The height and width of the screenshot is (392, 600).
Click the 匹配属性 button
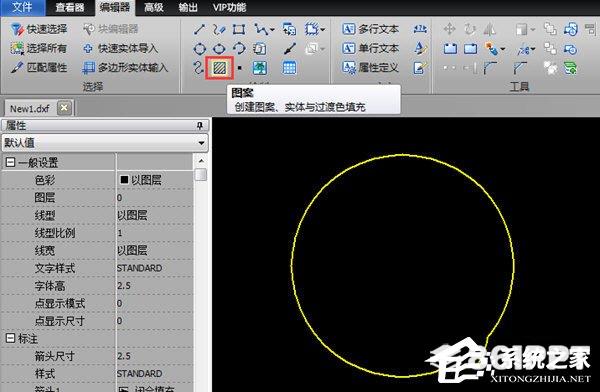coord(39,68)
